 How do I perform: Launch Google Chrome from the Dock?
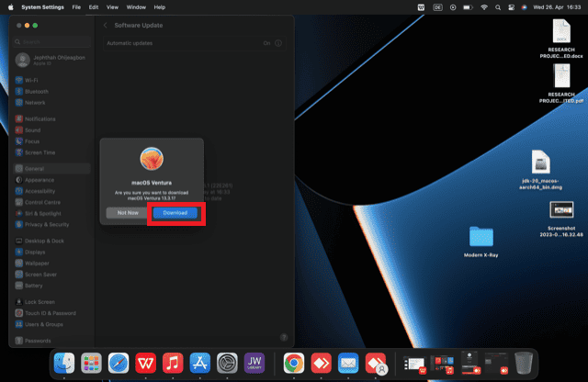(x=294, y=363)
